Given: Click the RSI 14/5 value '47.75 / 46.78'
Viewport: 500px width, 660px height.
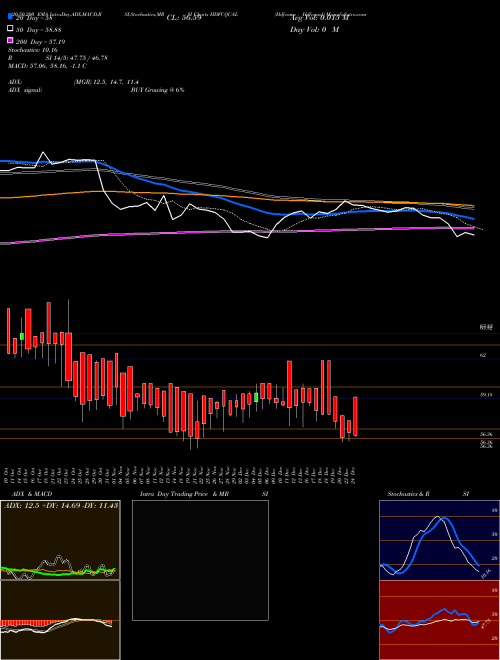Looking at the screenshot, I should pos(87,58).
